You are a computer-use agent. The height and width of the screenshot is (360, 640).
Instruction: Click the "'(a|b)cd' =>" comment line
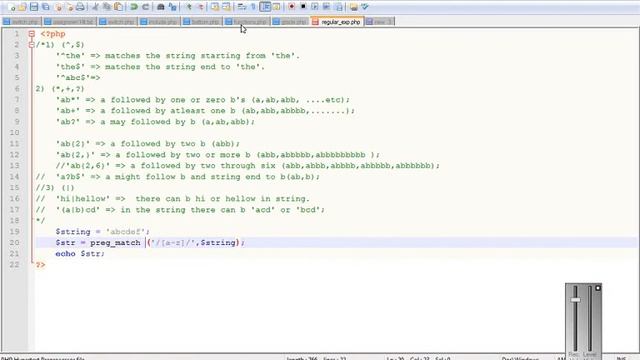180,210
